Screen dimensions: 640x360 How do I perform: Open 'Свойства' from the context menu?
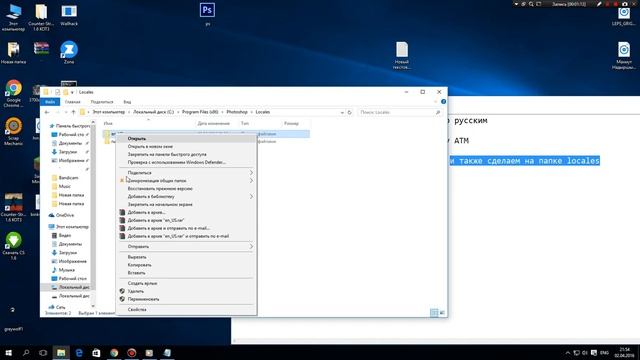(x=187, y=309)
